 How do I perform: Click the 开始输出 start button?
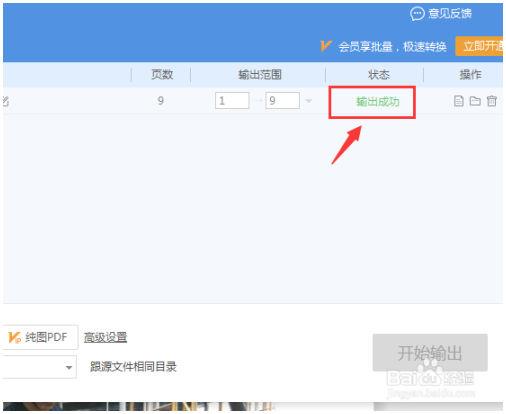click(430, 353)
